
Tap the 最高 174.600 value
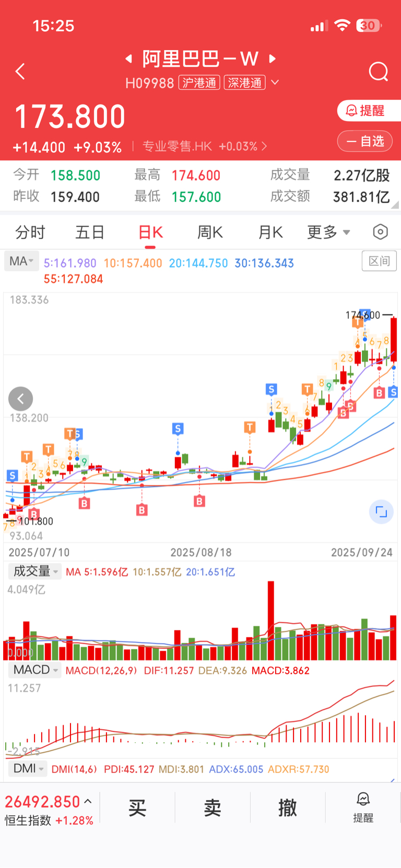click(196, 175)
